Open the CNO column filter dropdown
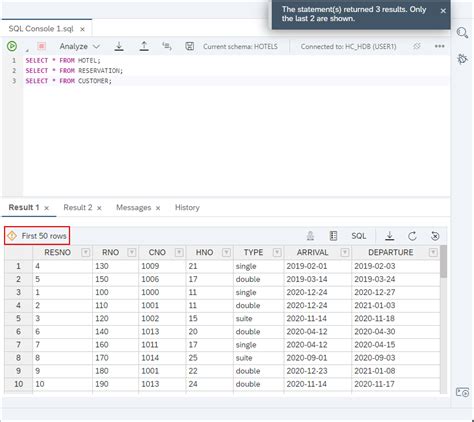Image resolution: width=474 pixels, height=422 pixels. click(x=179, y=252)
